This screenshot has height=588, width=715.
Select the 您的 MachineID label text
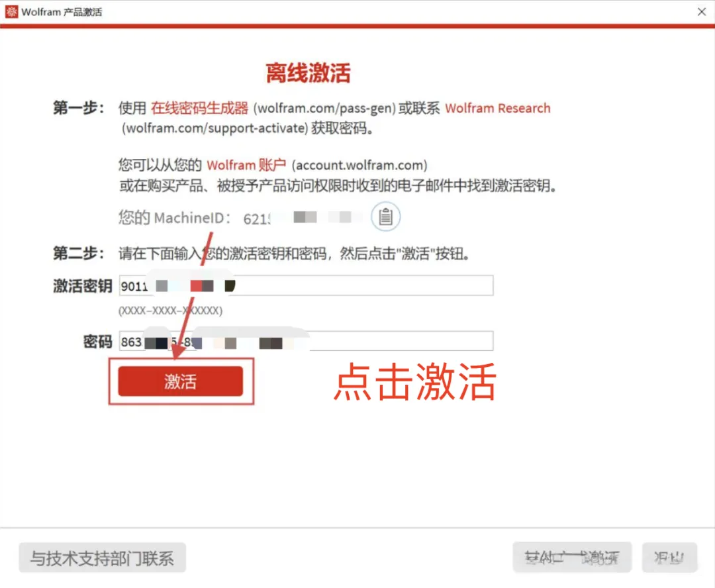[x=175, y=218]
